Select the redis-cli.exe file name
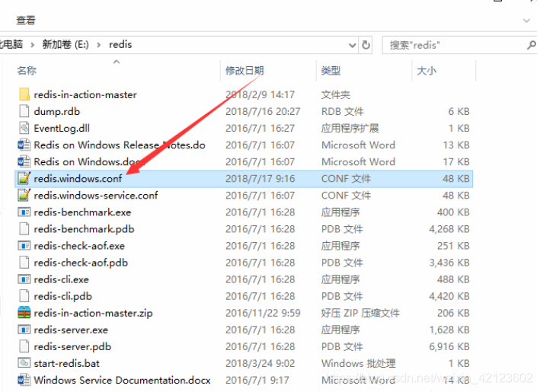The width and height of the screenshot is (540, 392). (x=61, y=279)
